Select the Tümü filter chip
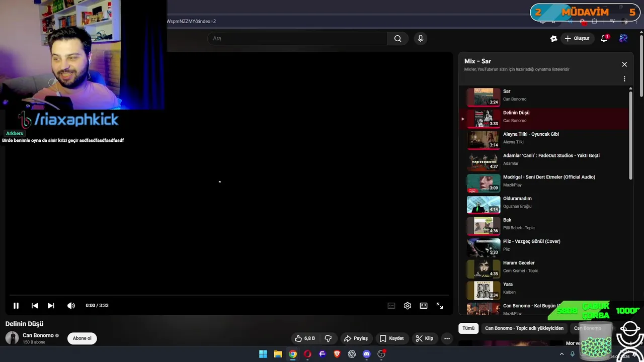 pyautogui.click(x=468, y=328)
